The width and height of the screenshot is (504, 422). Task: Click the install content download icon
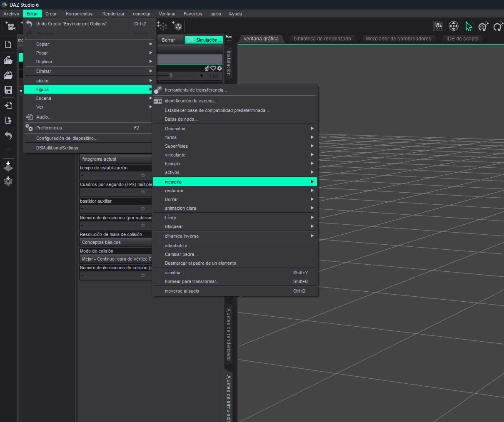(x=8, y=166)
